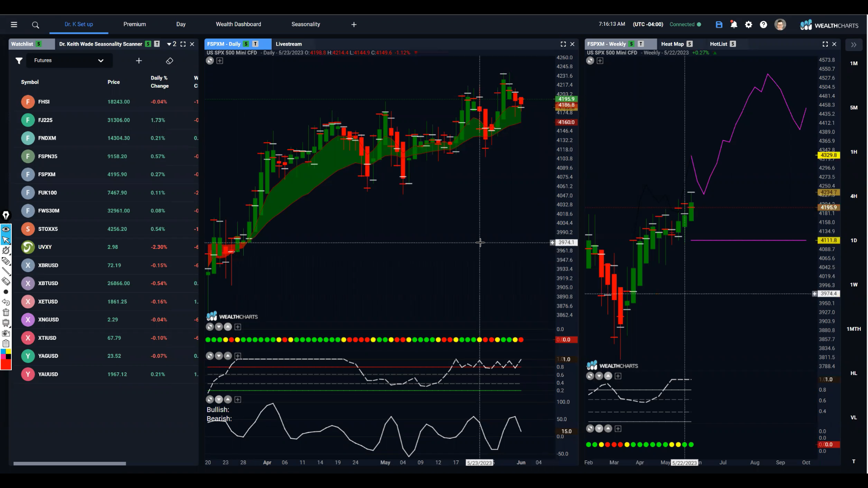The image size is (868, 488).
Task: Delete drawings with the trash icon
Action: pyautogui.click(x=6, y=313)
